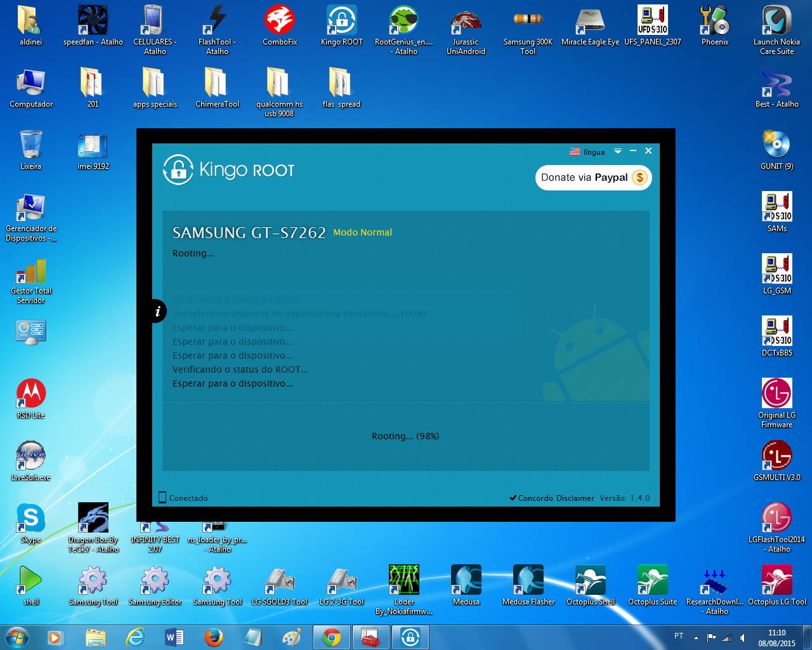This screenshot has width=812, height=650.
Task: Toggle the Concordo agreement checkmark
Action: pos(513,498)
